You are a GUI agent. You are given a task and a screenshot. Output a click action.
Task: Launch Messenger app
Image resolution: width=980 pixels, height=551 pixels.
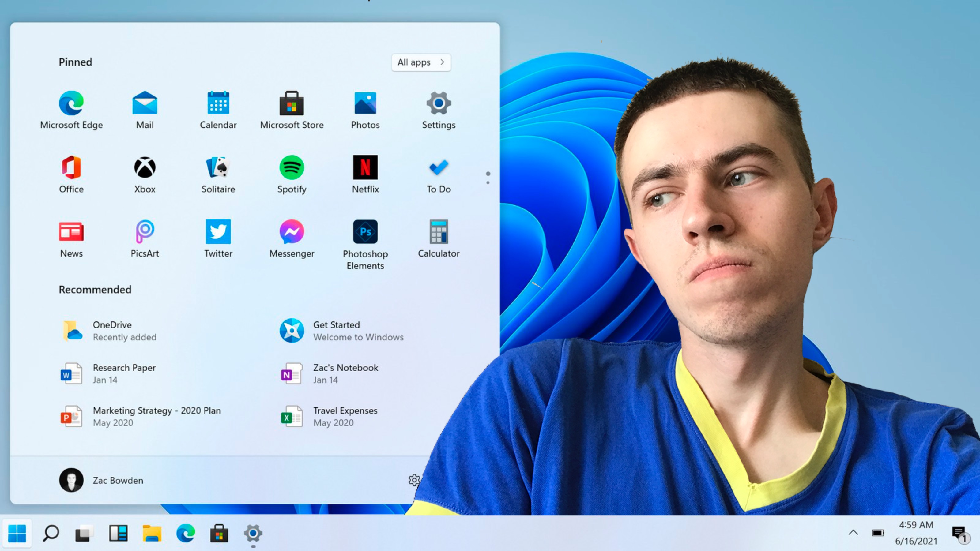pyautogui.click(x=292, y=239)
